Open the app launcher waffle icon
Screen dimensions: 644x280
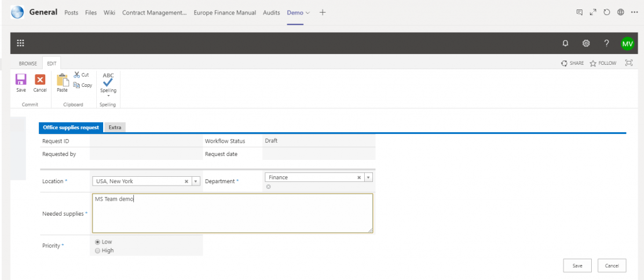click(21, 43)
